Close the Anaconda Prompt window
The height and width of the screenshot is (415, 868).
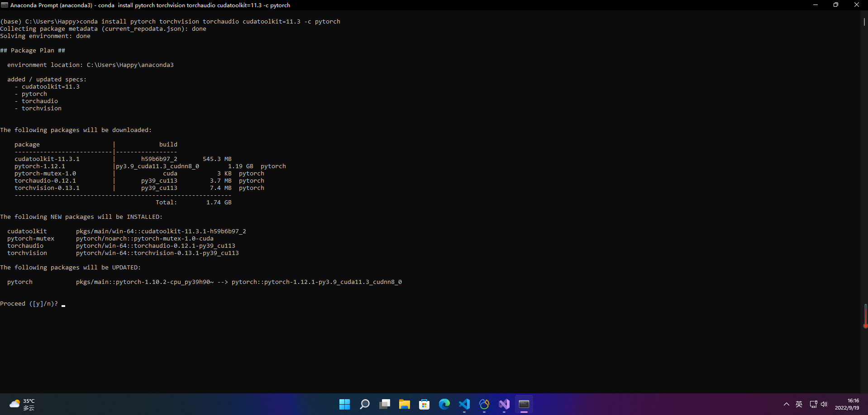click(857, 5)
